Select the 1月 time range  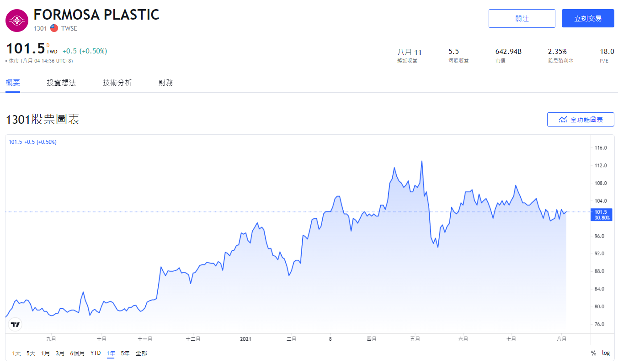click(45, 353)
